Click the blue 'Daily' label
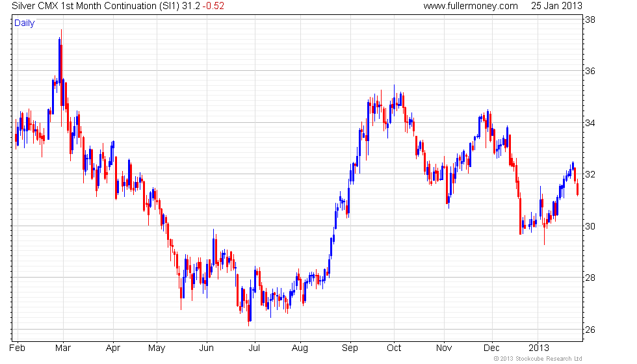The width and height of the screenshot is (637, 364). click(x=25, y=23)
